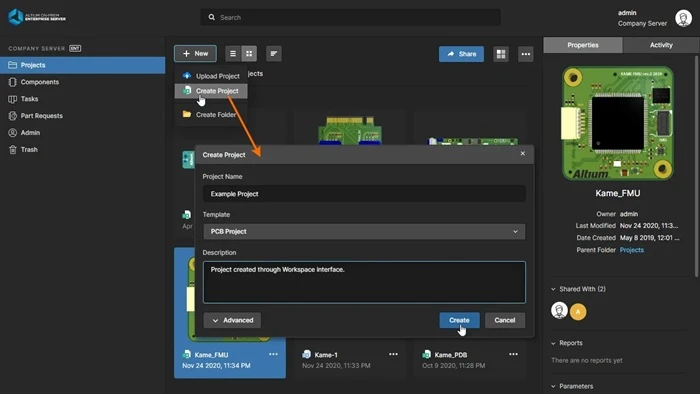Open the admin user avatar

point(683,18)
